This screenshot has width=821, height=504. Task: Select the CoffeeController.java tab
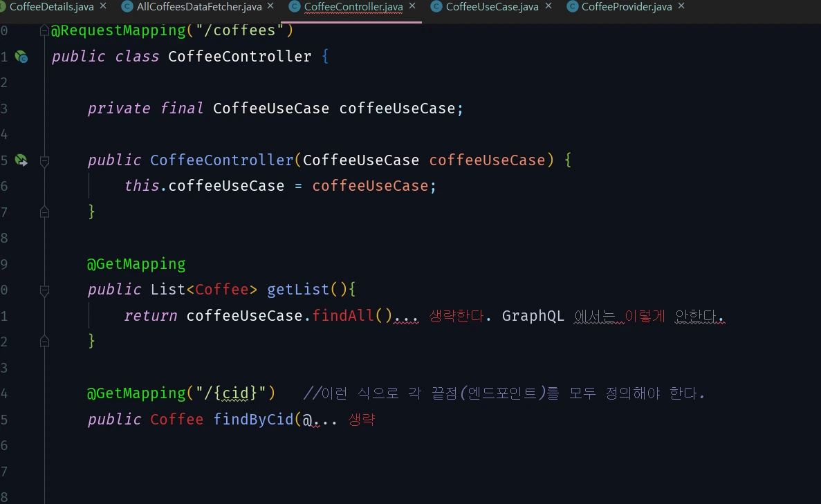[x=353, y=7]
